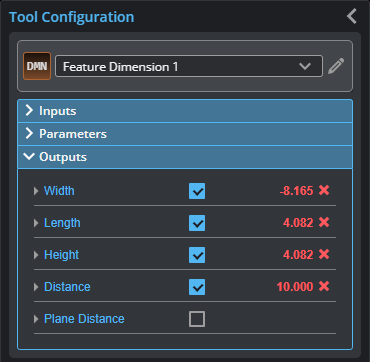370x362 pixels.
Task: Toggle the Height output checkbox
Action: click(x=197, y=255)
